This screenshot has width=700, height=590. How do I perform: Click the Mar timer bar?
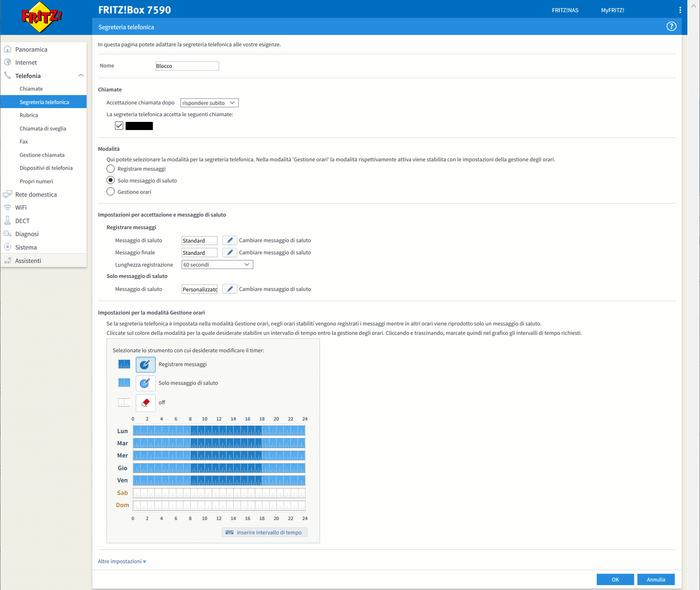tap(219, 443)
